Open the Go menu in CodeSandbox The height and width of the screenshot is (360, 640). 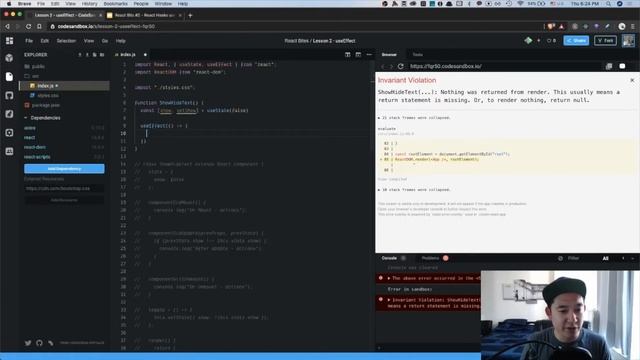tap(105, 41)
